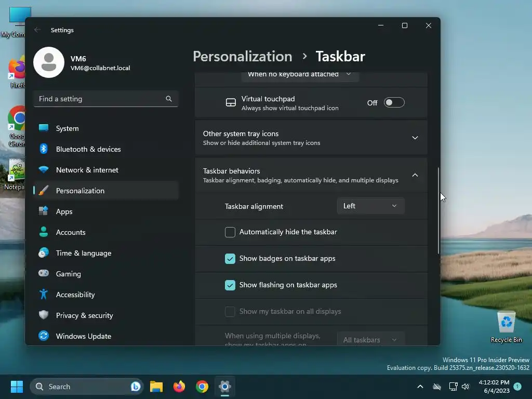Open File Explorer from the taskbar

(156, 387)
